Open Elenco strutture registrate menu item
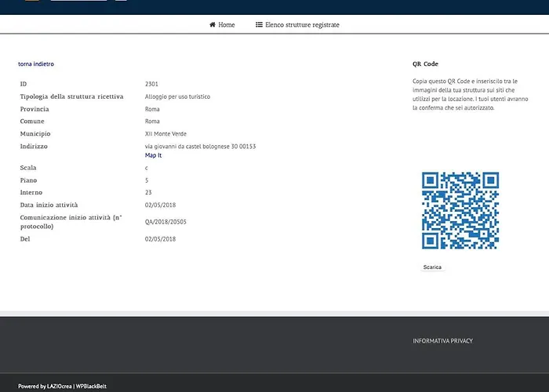 click(x=297, y=24)
